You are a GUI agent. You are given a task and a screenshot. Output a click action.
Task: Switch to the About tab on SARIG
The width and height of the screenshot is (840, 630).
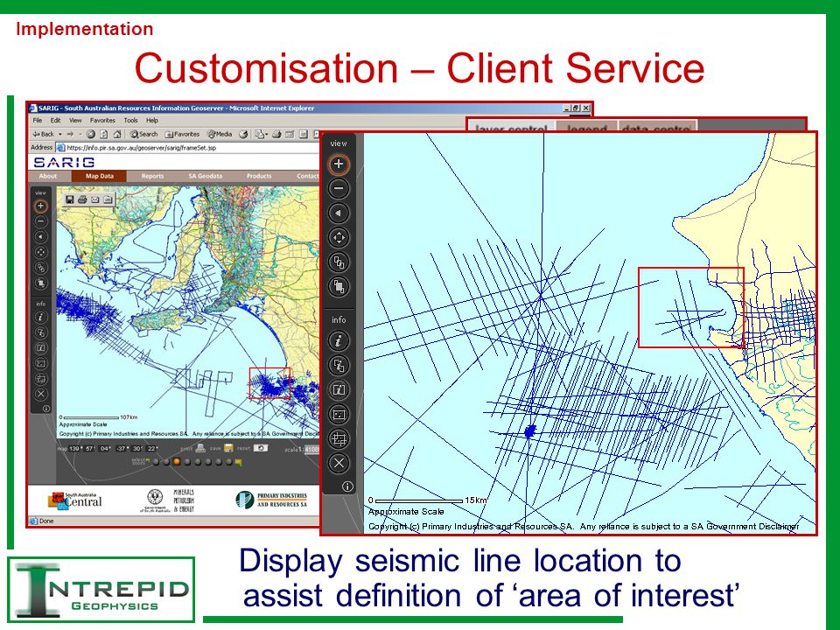coord(47,176)
